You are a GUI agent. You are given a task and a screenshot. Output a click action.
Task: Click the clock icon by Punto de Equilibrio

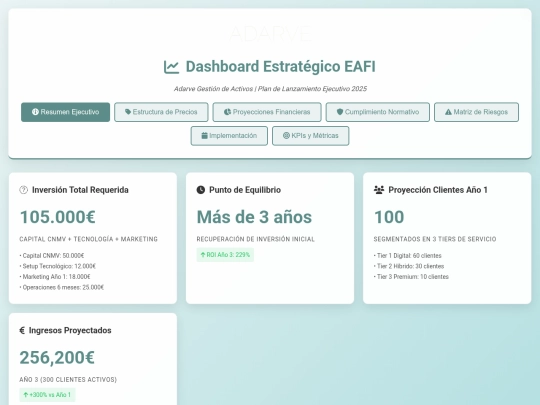click(x=201, y=190)
